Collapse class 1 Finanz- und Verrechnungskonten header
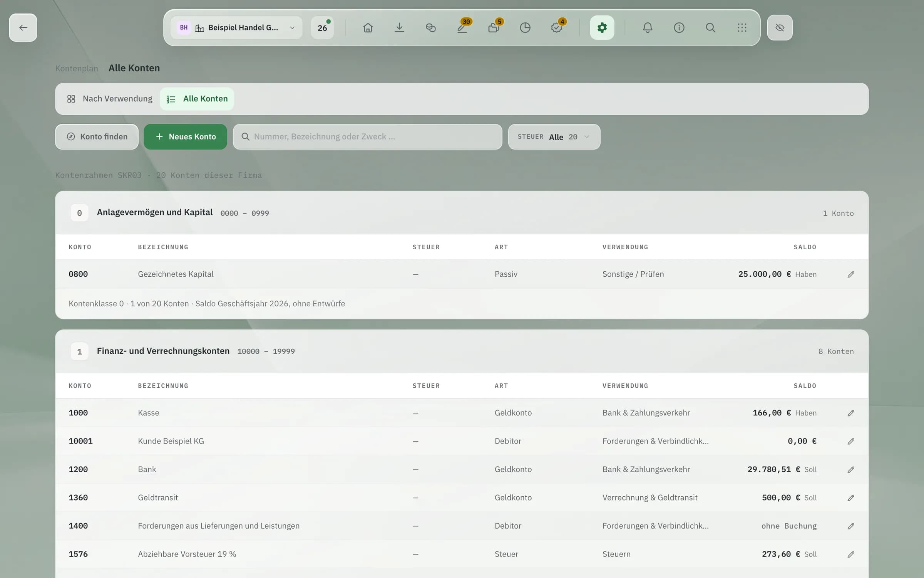Viewport: 924px width, 578px height. pyautogui.click(x=462, y=351)
